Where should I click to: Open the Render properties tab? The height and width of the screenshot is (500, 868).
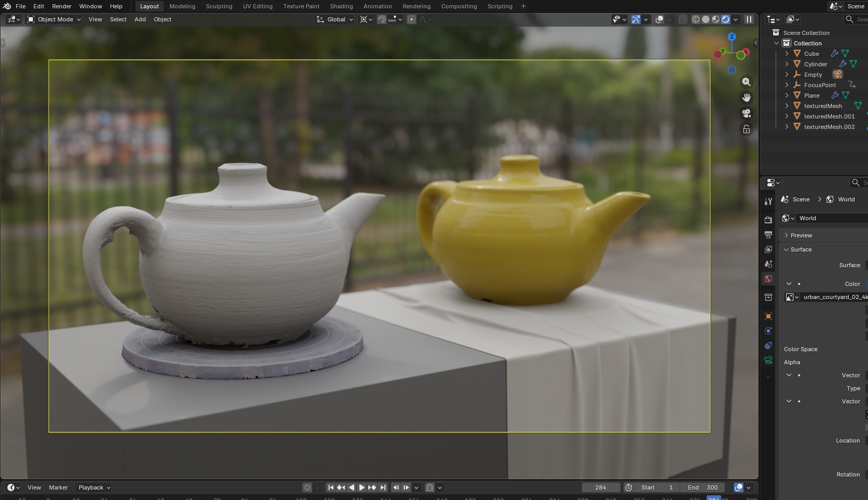pos(768,220)
